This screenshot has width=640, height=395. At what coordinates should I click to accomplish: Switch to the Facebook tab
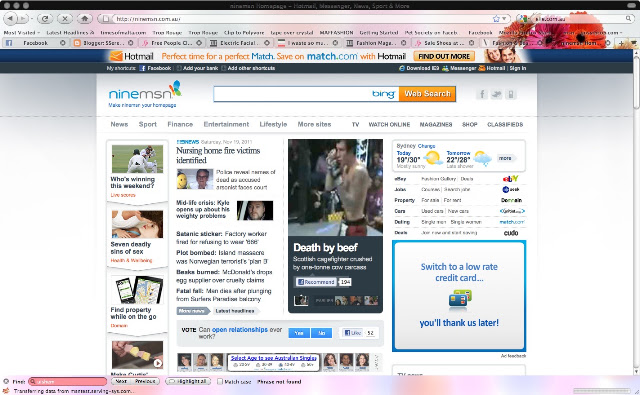click(x=35, y=43)
